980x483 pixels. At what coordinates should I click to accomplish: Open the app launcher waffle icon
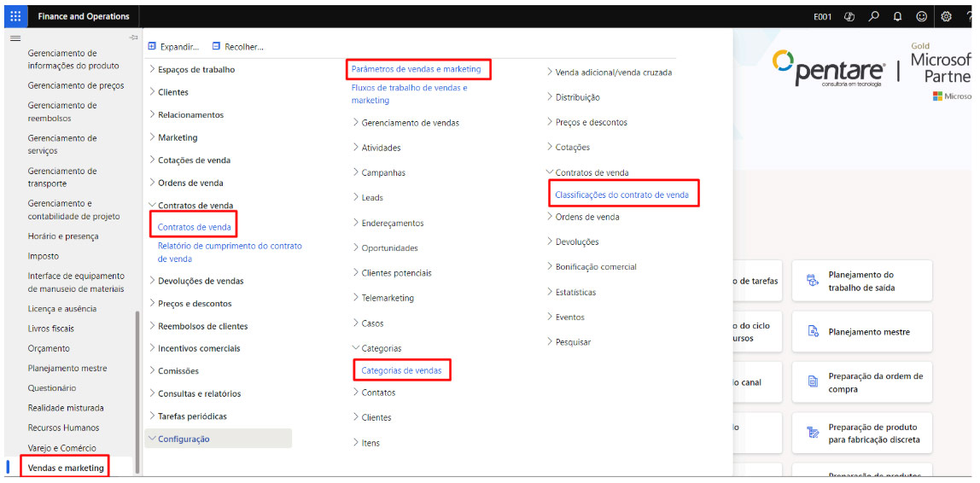[16, 16]
